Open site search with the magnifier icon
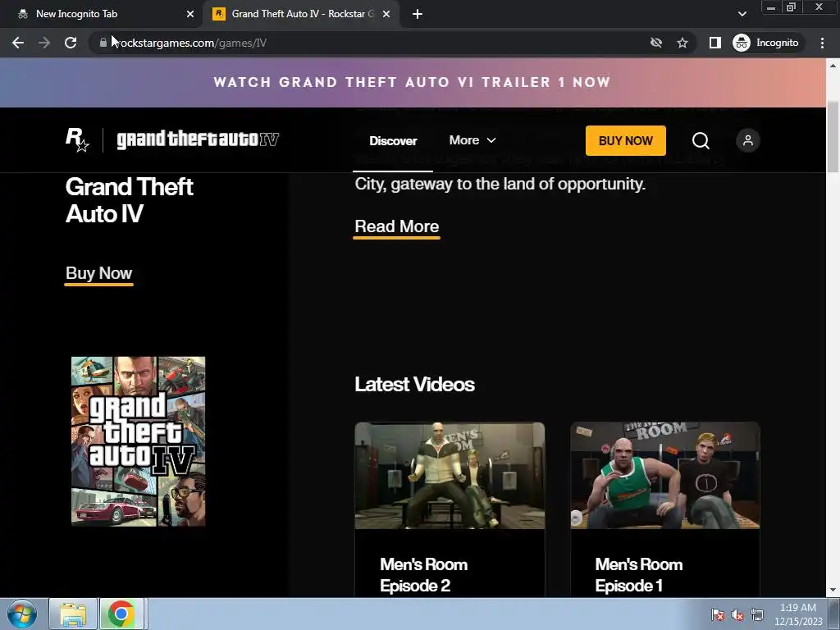The width and height of the screenshot is (840, 630). click(x=701, y=141)
